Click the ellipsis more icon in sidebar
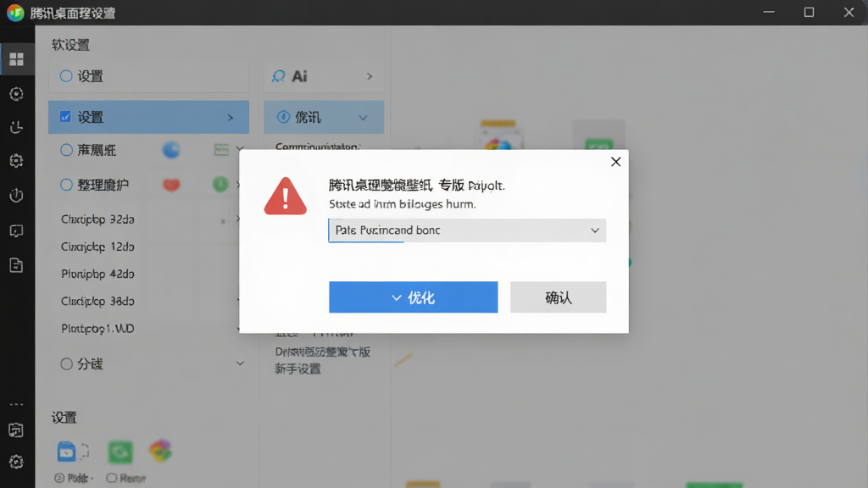Image resolution: width=868 pixels, height=488 pixels. pyautogui.click(x=17, y=404)
